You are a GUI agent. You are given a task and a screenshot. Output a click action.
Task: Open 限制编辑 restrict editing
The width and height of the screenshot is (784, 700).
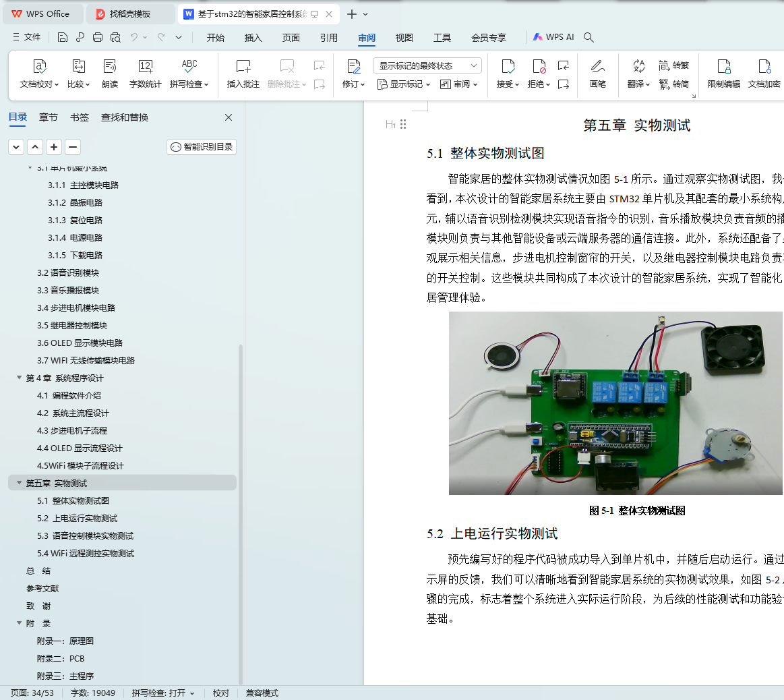pos(723,74)
